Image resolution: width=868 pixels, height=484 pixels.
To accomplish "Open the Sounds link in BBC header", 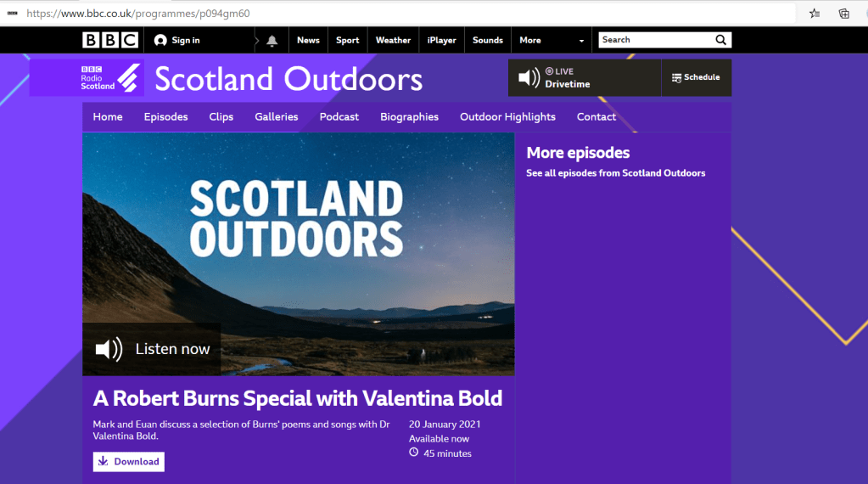I will [487, 40].
